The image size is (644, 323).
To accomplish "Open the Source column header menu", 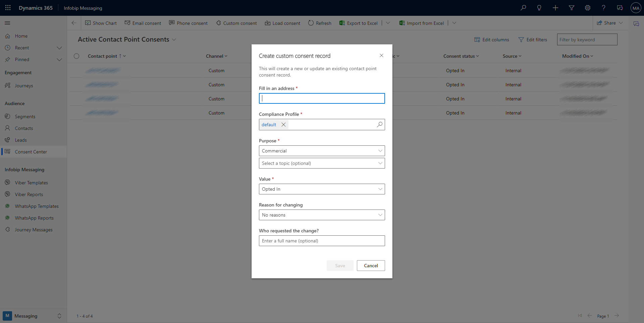I will (512, 56).
